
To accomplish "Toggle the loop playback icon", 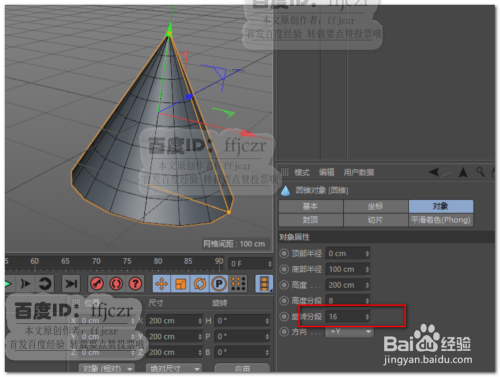I will point(45,284).
